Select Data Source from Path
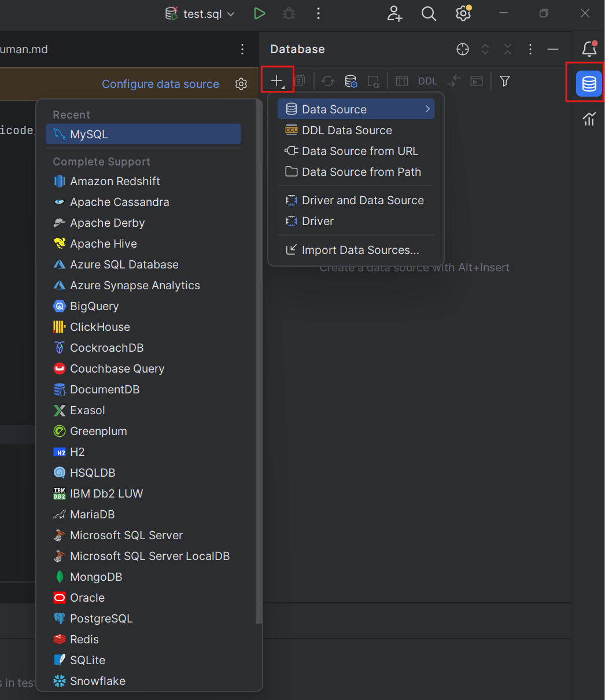 click(356, 172)
